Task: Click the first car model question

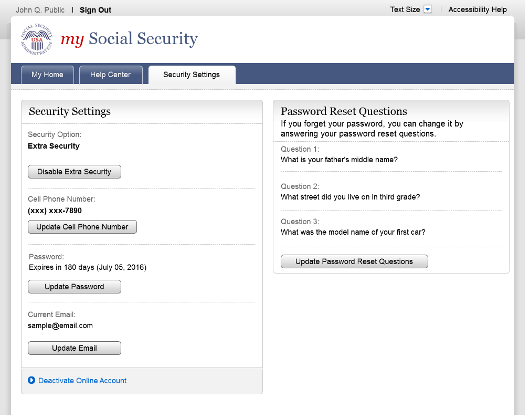Action: pyautogui.click(x=353, y=232)
